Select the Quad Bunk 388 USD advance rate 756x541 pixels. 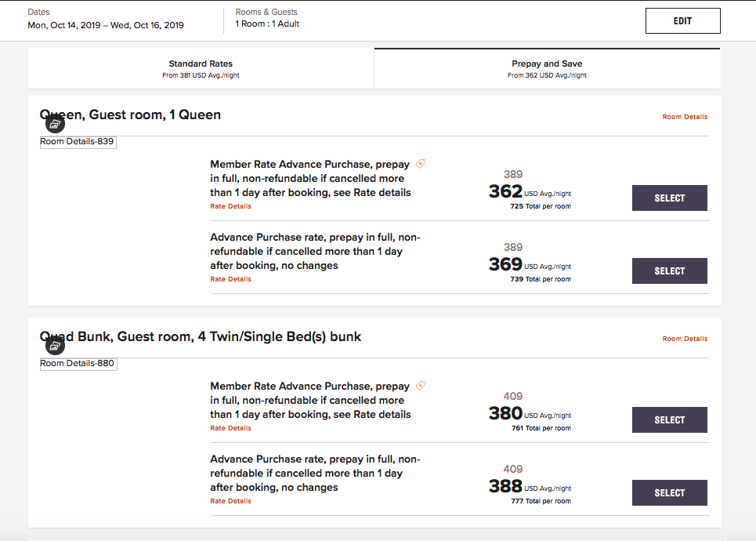point(669,493)
